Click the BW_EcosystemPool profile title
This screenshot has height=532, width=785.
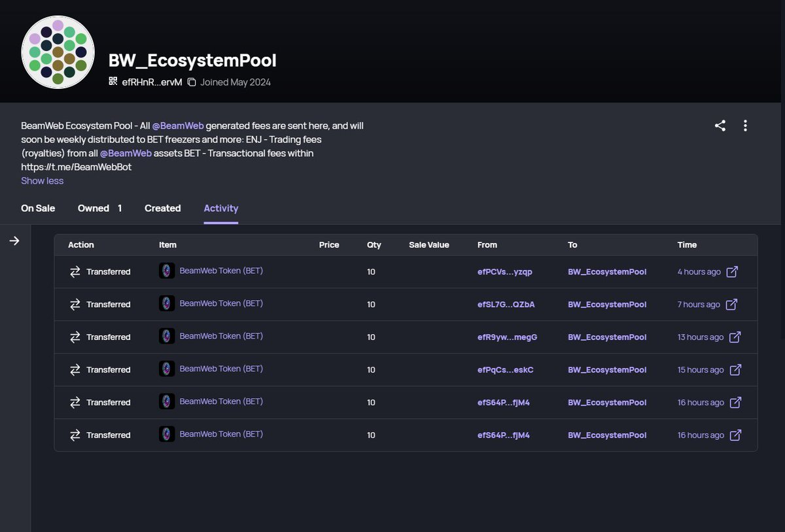192,60
